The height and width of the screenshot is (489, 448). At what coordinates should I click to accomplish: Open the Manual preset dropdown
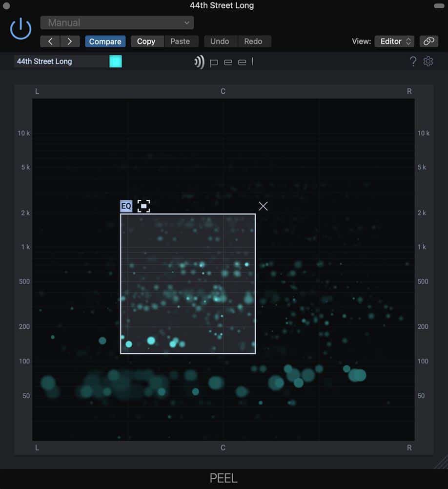pos(117,23)
